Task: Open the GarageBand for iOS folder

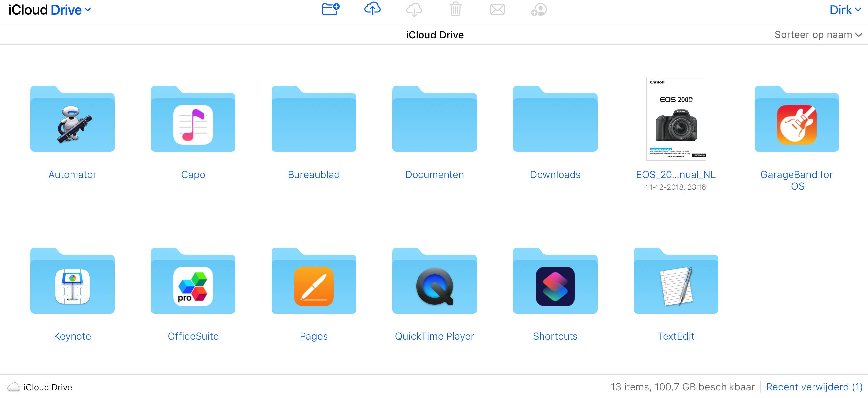Action: coord(796,119)
